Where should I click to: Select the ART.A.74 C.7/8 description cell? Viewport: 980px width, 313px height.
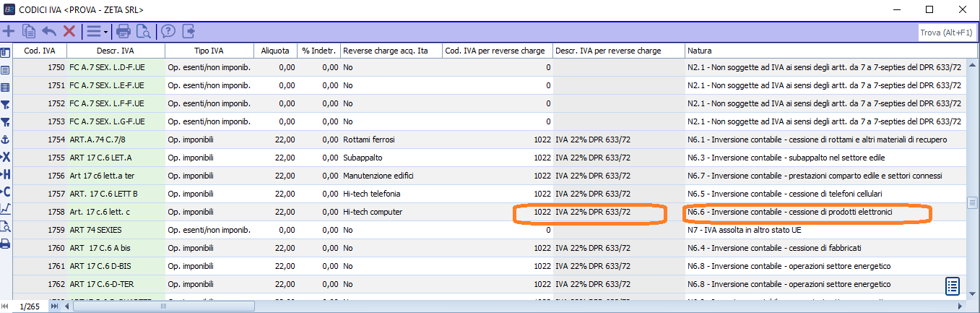[x=116, y=140]
